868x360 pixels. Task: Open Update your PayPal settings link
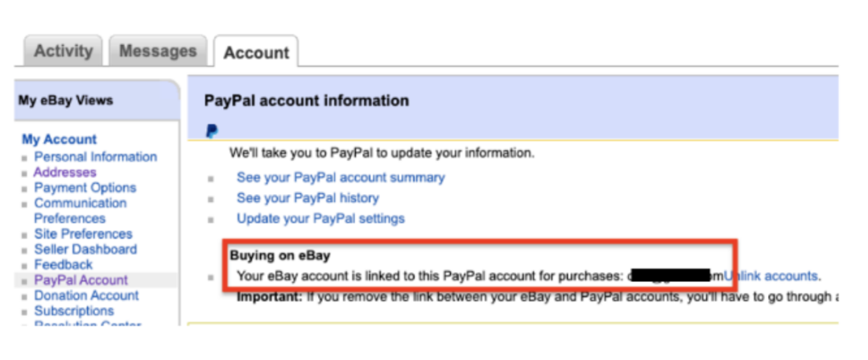click(x=320, y=218)
